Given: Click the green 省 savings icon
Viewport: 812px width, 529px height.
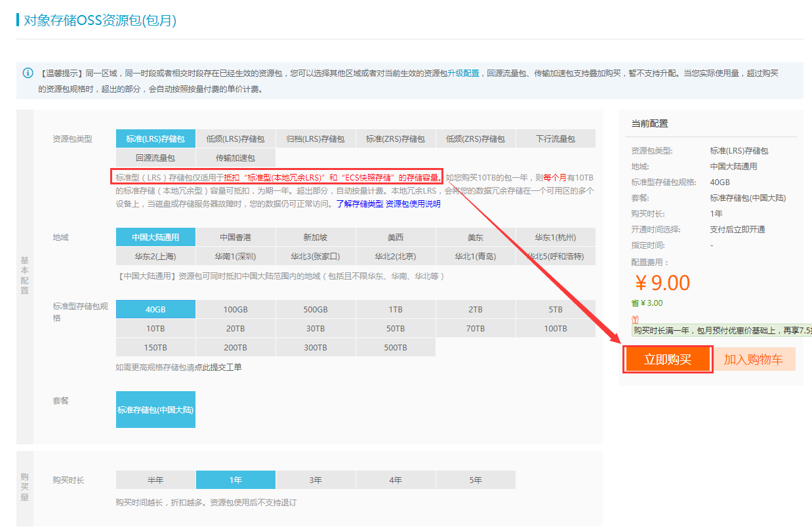Looking at the screenshot, I should pos(634,303).
